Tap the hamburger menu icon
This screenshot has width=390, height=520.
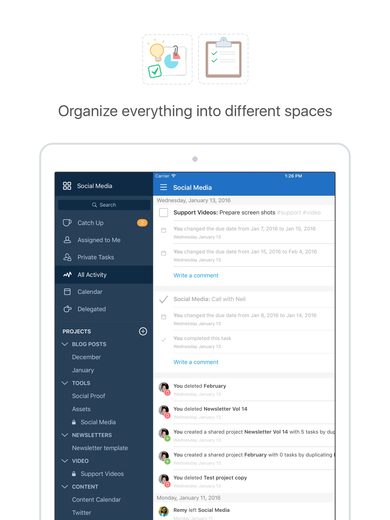tap(163, 187)
